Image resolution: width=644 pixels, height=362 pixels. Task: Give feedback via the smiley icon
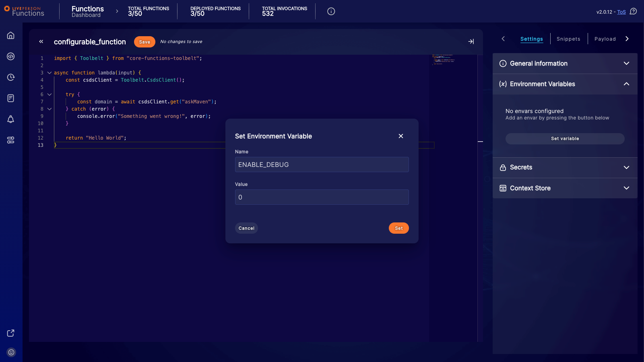[10, 352]
